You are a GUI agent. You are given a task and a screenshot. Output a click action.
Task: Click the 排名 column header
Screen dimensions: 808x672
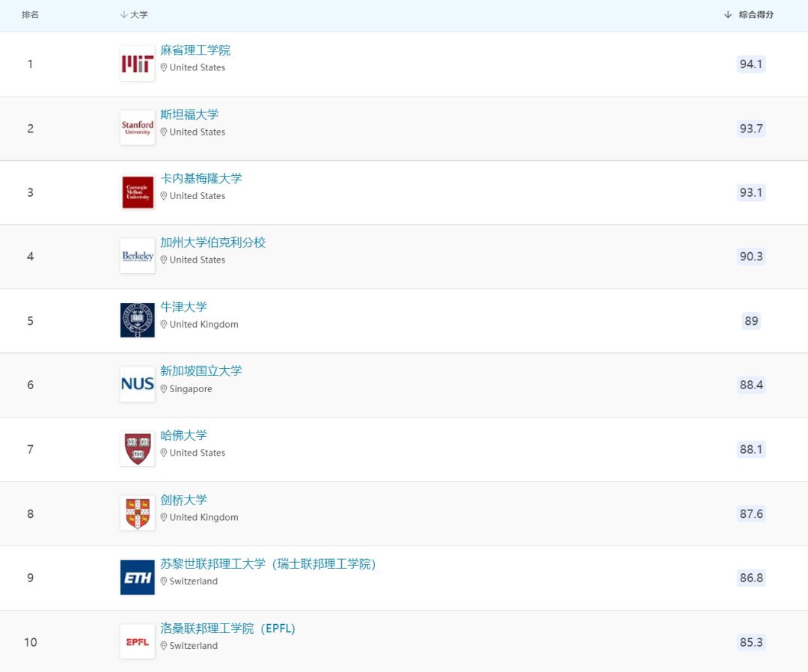[x=30, y=15]
